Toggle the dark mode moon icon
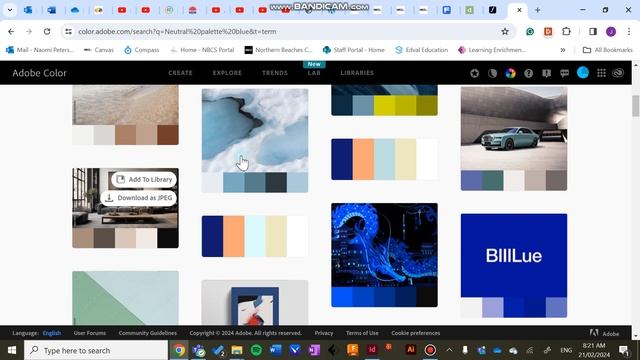Screen dimensions: 640x360 pyautogui.click(x=493, y=73)
